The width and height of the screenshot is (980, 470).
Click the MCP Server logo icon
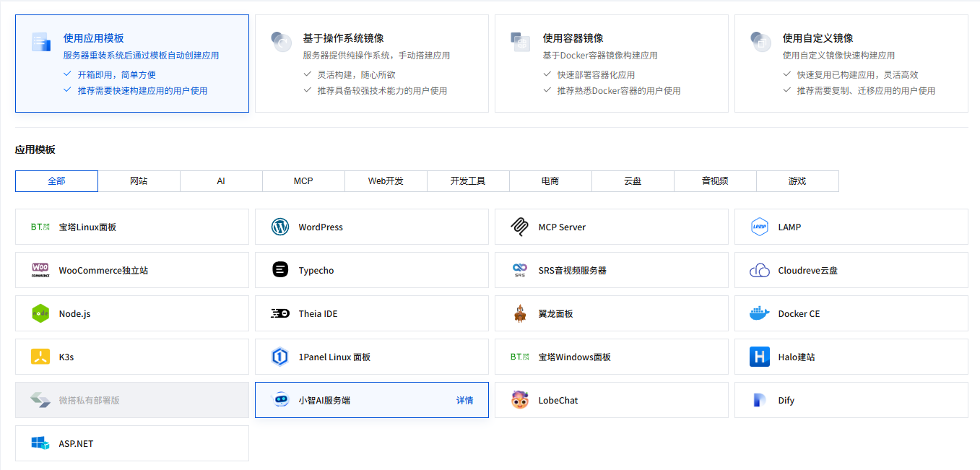520,227
